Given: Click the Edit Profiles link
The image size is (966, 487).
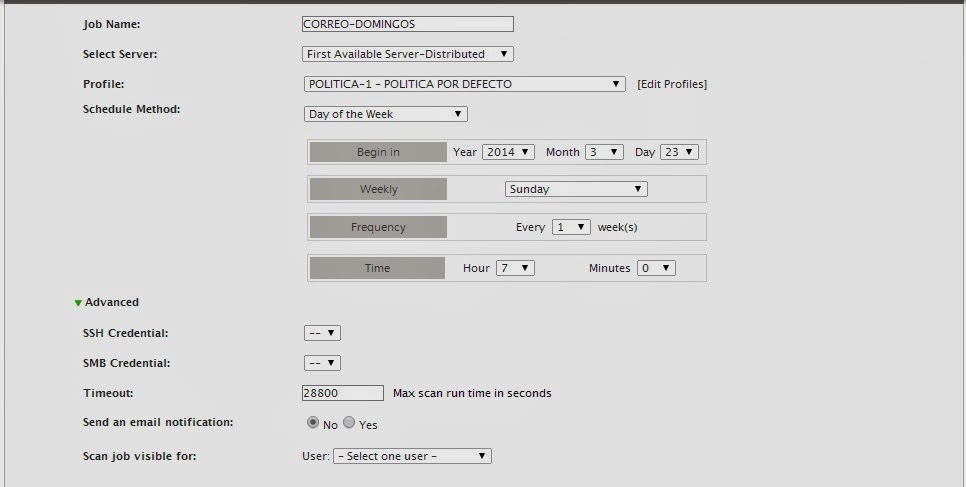Looking at the screenshot, I should pyautogui.click(x=671, y=84).
